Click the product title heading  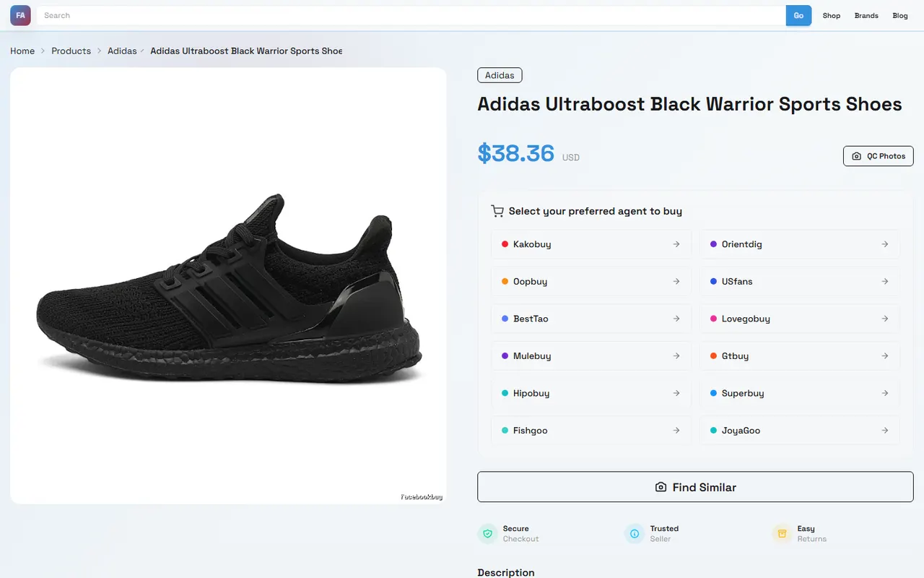[x=689, y=104]
